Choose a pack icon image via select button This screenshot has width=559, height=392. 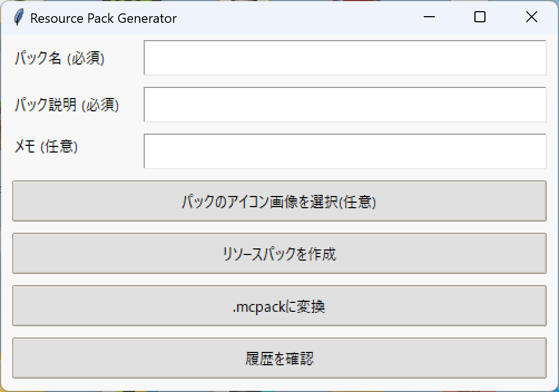279,201
